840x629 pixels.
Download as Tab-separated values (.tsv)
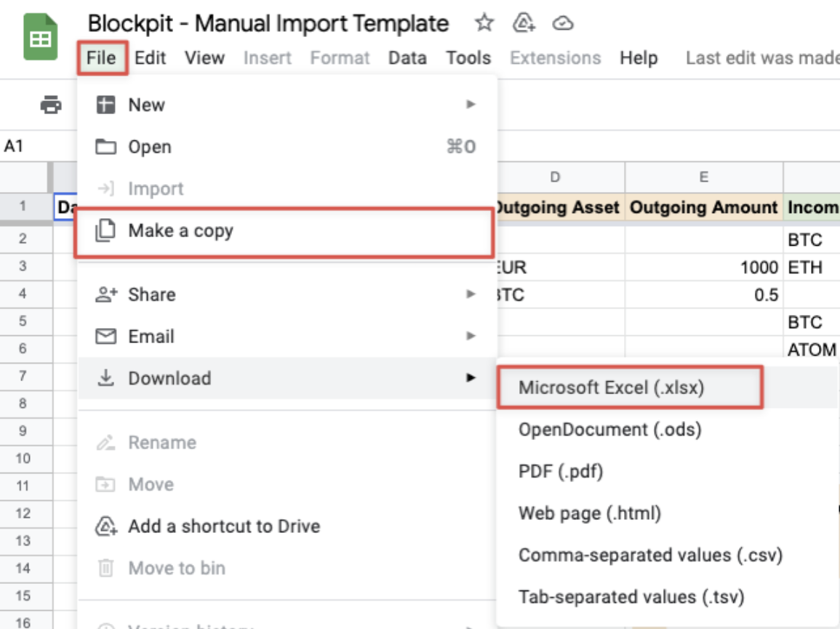click(x=668, y=596)
